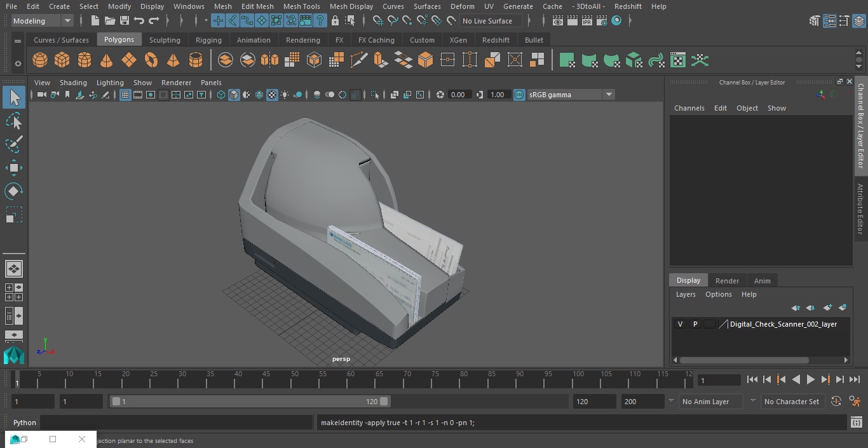Toggle Auto Keyframe button
The width and height of the screenshot is (868, 448).
pyautogui.click(x=836, y=402)
